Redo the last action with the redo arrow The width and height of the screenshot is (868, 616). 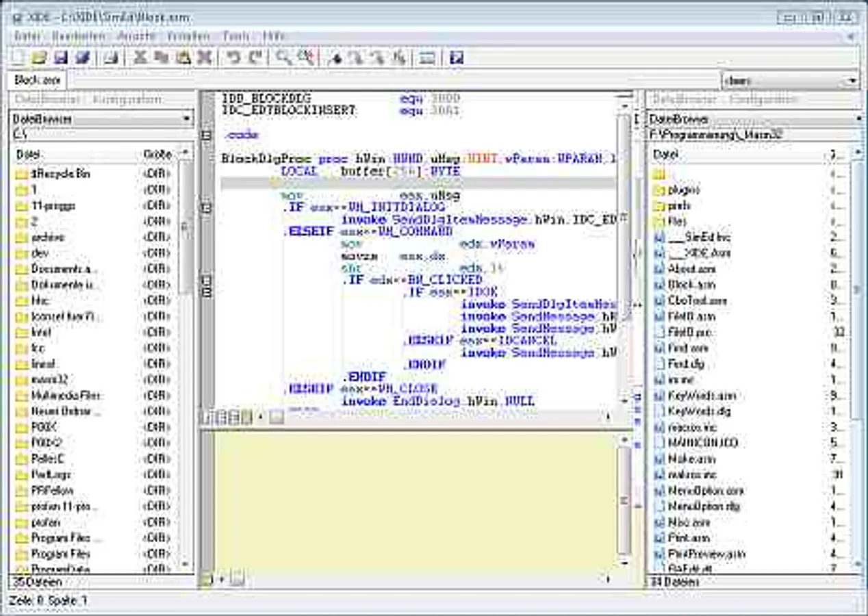tap(253, 58)
